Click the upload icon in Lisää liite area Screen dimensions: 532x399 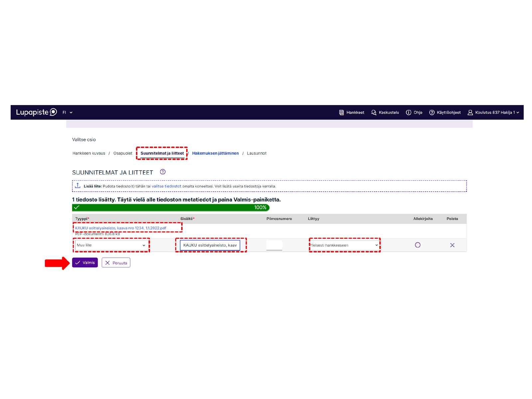coord(78,186)
